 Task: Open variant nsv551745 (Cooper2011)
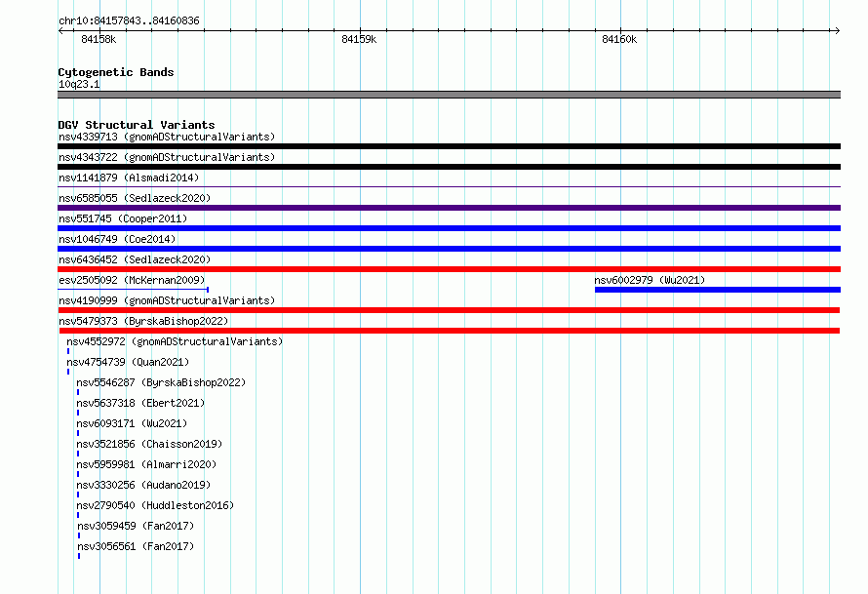pos(123,218)
